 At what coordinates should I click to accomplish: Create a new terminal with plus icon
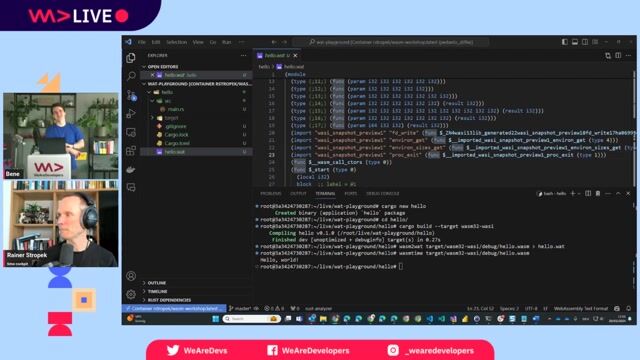pyautogui.click(x=572, y=193)
